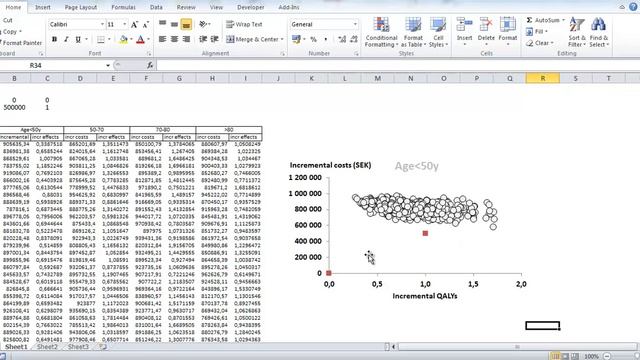
Task: Click Accounting Number Format icon
Action: [x=296, y=39]
